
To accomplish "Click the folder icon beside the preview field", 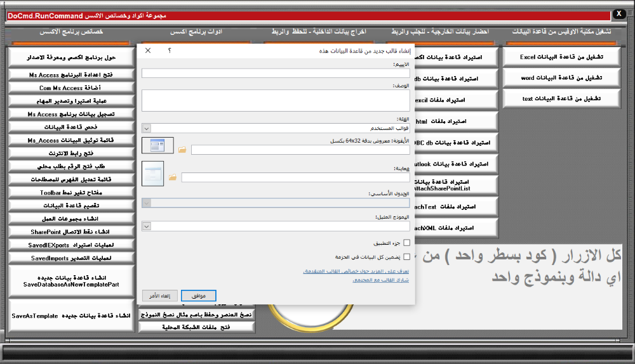I will coord(173,177).
